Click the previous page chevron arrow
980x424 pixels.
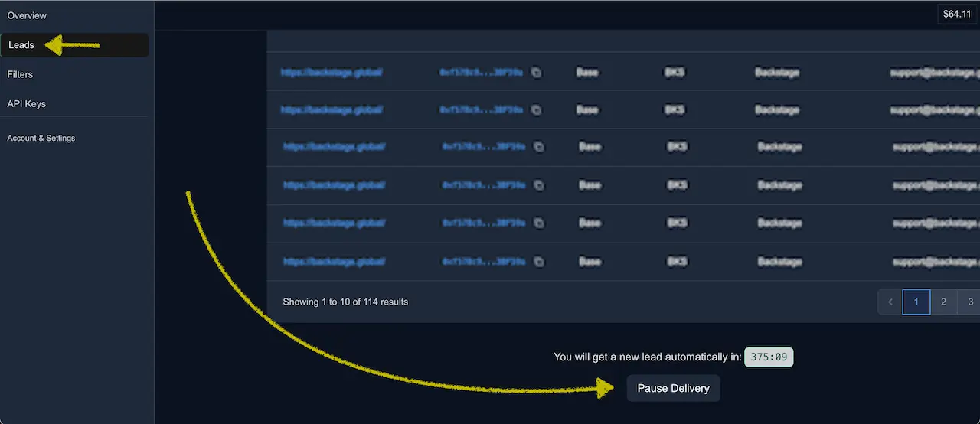[x=890, y=302]
